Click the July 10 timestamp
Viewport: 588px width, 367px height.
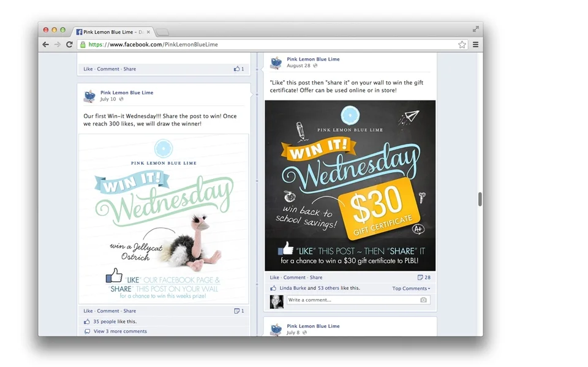tap(108, 99)
